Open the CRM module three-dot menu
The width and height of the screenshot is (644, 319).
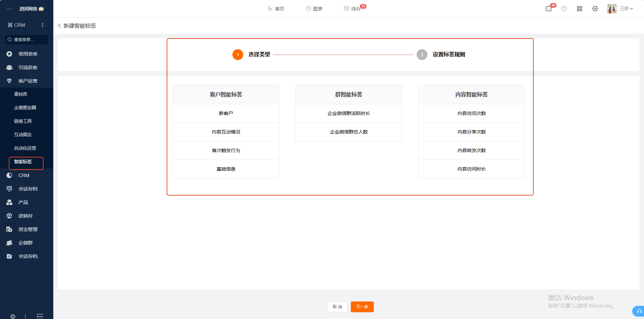point(43,25)
